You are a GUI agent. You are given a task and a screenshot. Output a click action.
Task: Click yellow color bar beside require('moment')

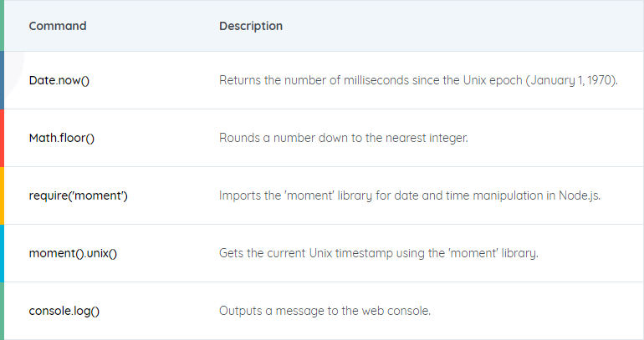(x=2, y=195)
